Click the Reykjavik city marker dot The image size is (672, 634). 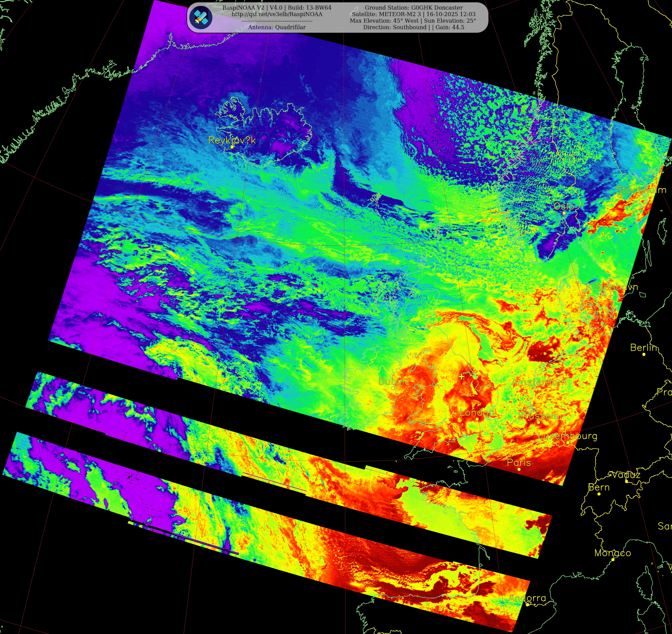232,147
